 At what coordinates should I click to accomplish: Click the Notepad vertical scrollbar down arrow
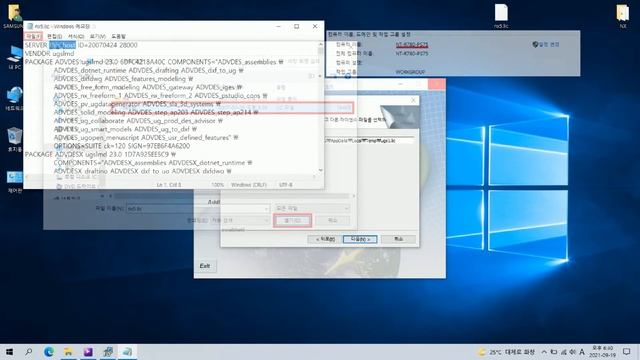pos(320,170)
